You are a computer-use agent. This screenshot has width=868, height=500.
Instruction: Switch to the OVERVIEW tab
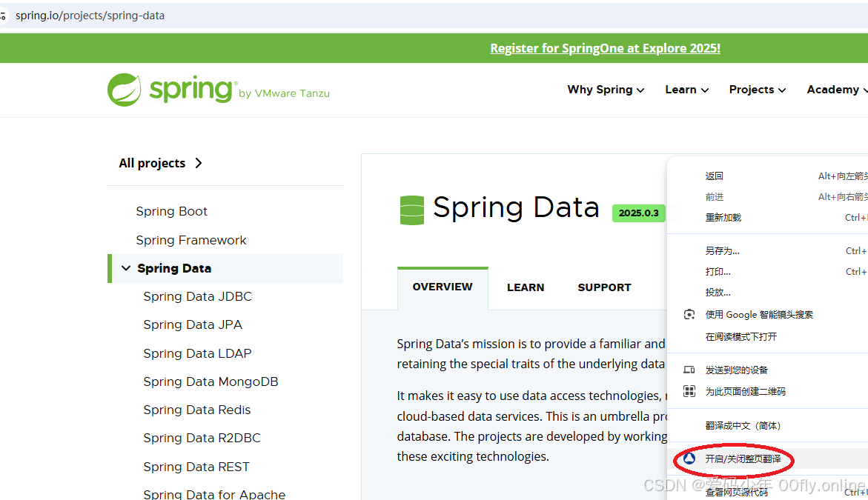pos(443,287)
